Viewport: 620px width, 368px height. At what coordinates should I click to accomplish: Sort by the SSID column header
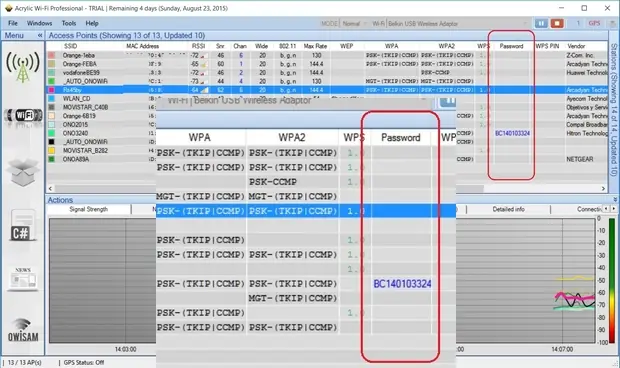coord(70,46)
